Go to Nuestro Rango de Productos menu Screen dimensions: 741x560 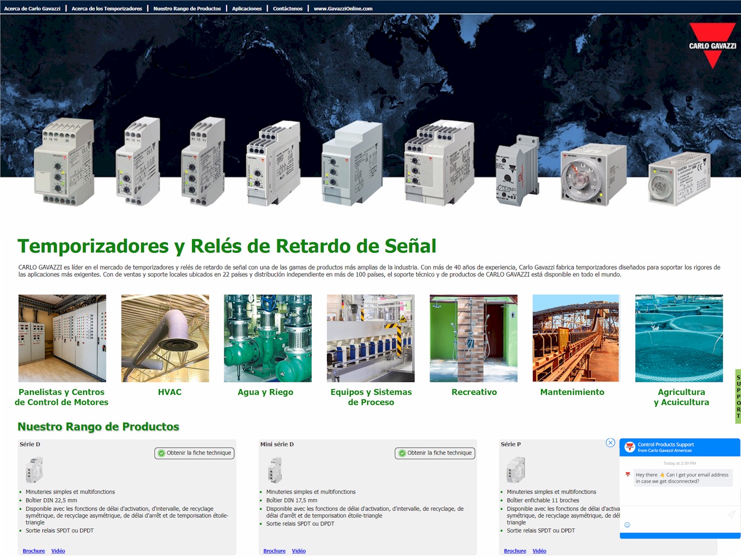coord(187,8)
